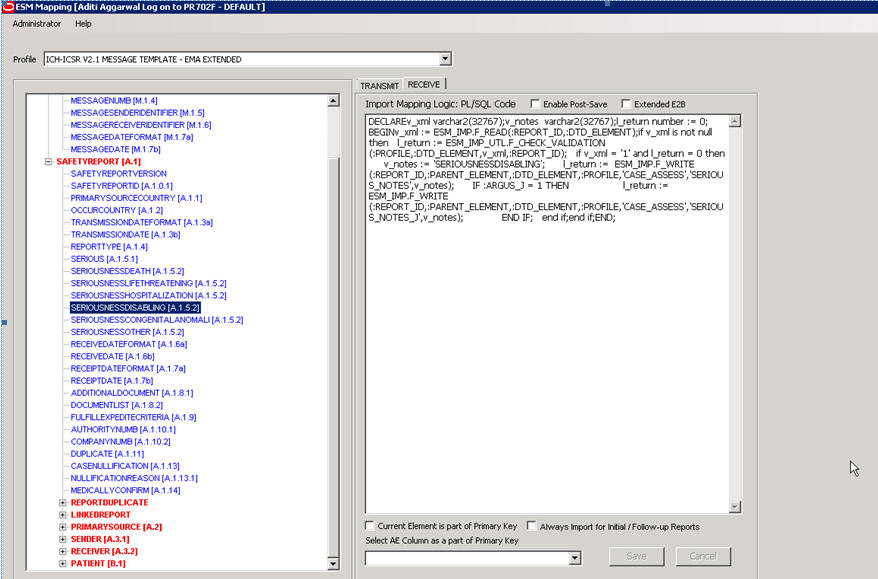This screenshot has height=579, width=878.
Task: Select ADDITIONALDOCUMENT [A.1.8.1]
Action: (132, 393)
